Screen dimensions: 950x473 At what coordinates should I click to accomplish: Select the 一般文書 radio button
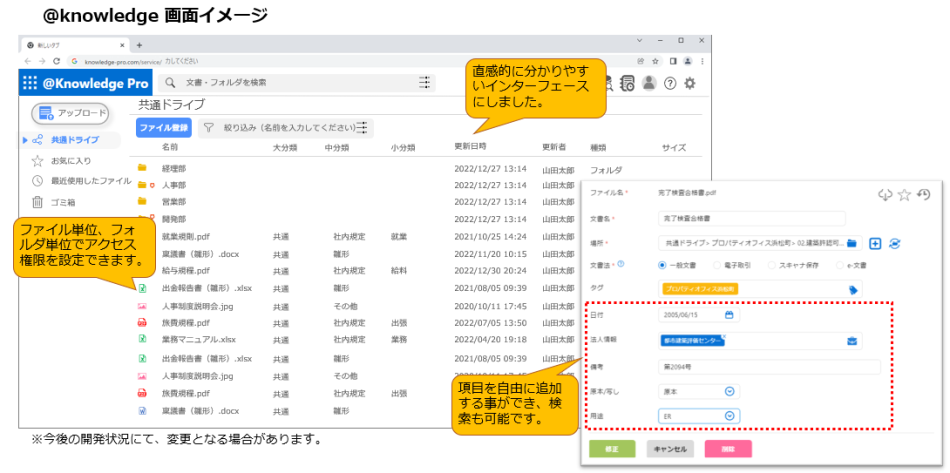[x=663, y=265]
